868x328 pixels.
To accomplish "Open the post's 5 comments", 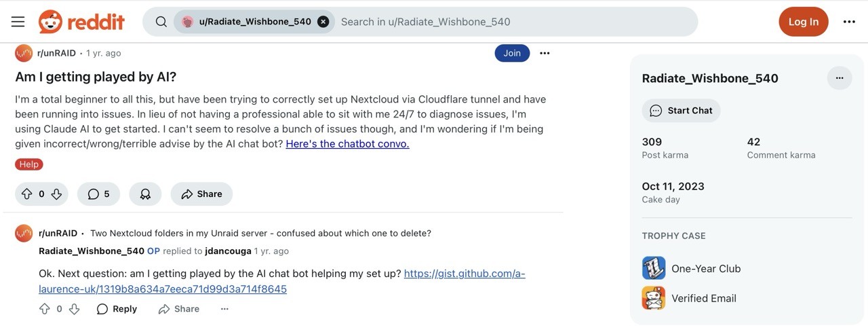I will click(98, 194).
